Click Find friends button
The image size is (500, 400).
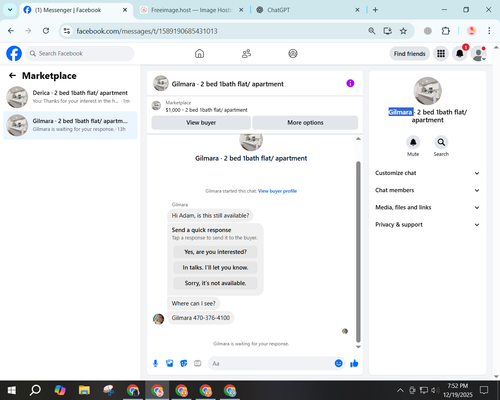point(409,54)
